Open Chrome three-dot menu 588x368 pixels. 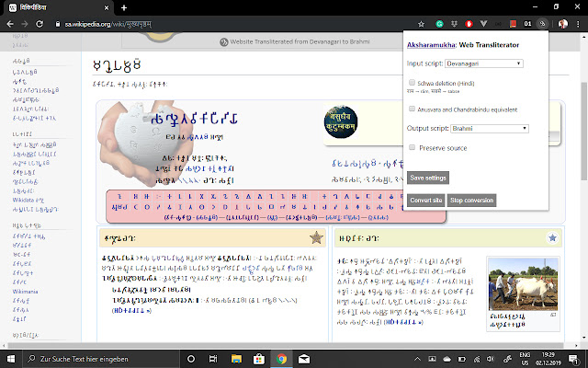click(x=578, y=24)
